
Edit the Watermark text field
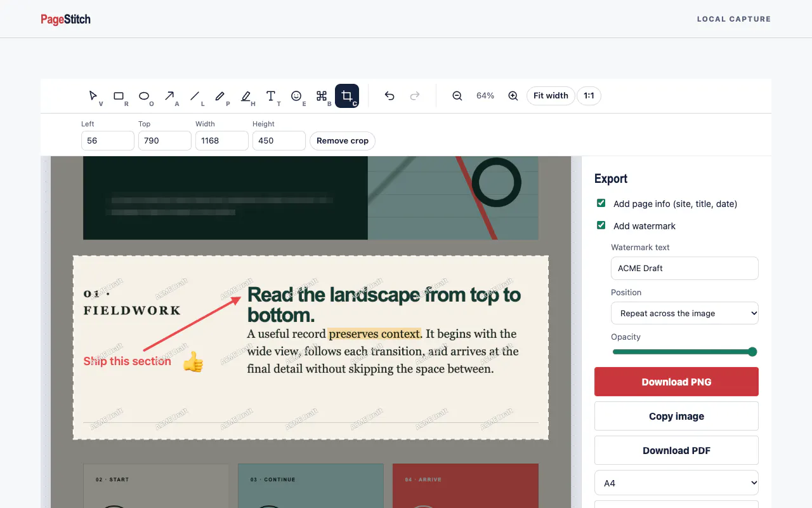684,268
